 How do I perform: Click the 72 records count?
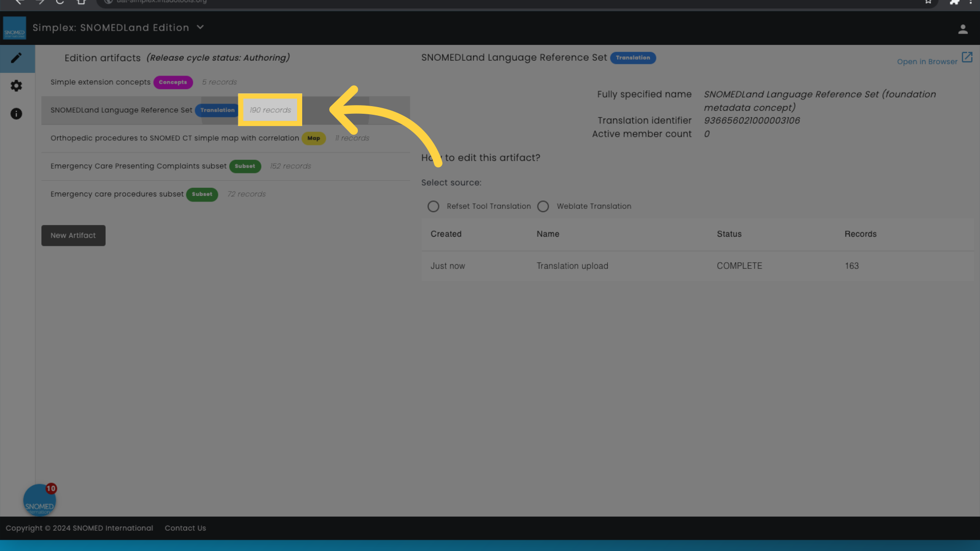tap(247, 194)
